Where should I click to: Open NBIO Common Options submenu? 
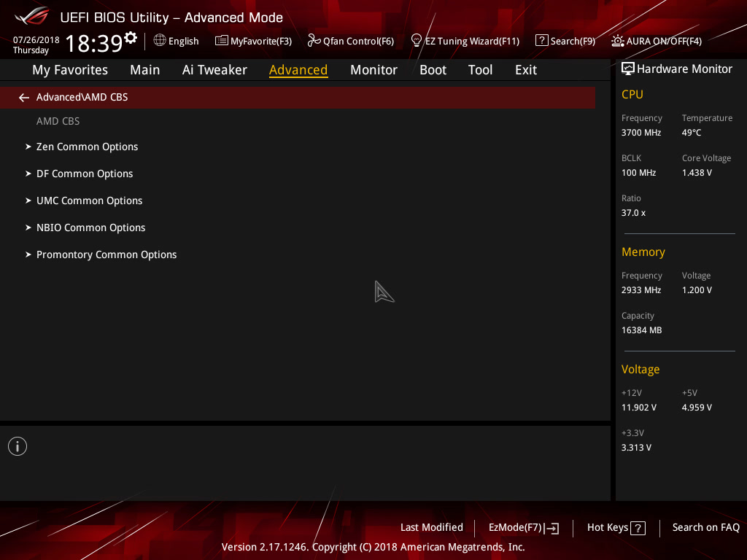click(91, 227)
